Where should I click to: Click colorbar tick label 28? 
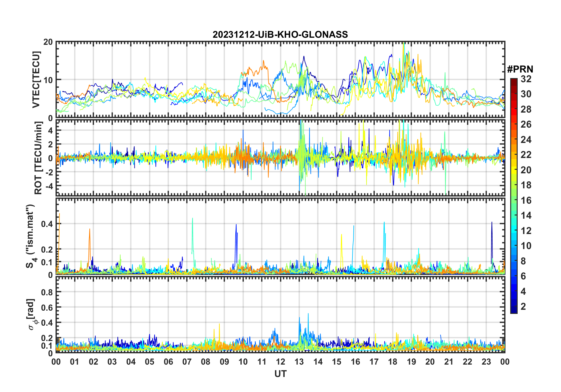click(526, 109)
